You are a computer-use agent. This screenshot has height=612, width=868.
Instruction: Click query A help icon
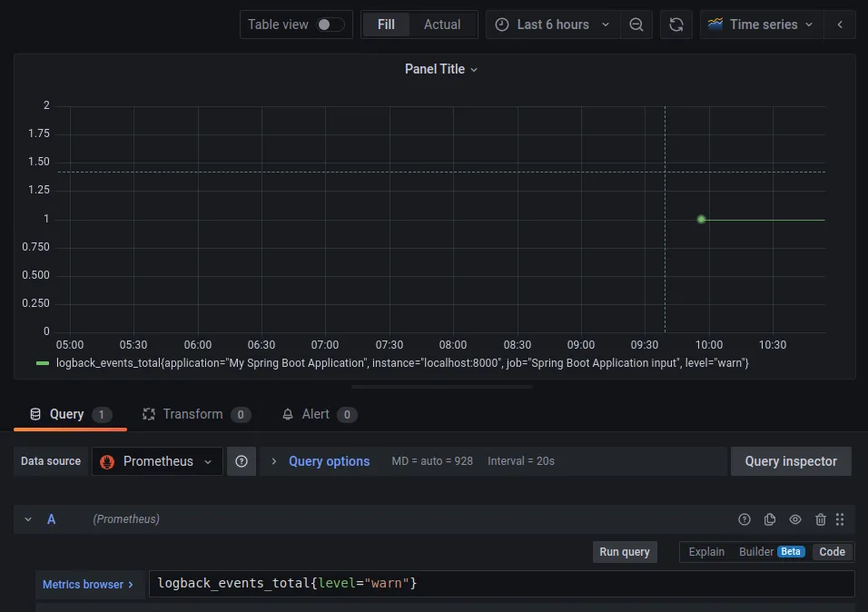(x=744, y=519)
